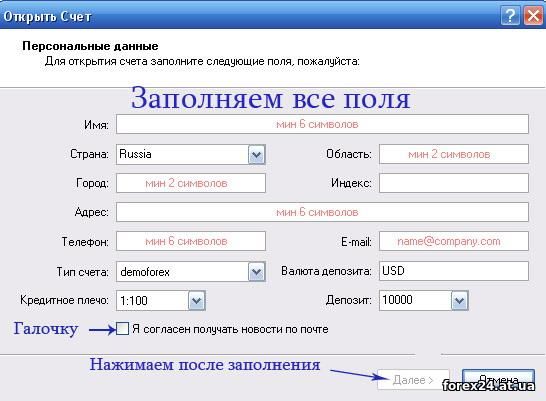Click into the Область region field
This screenshot has height=401, width=546.
coord(454,154)
